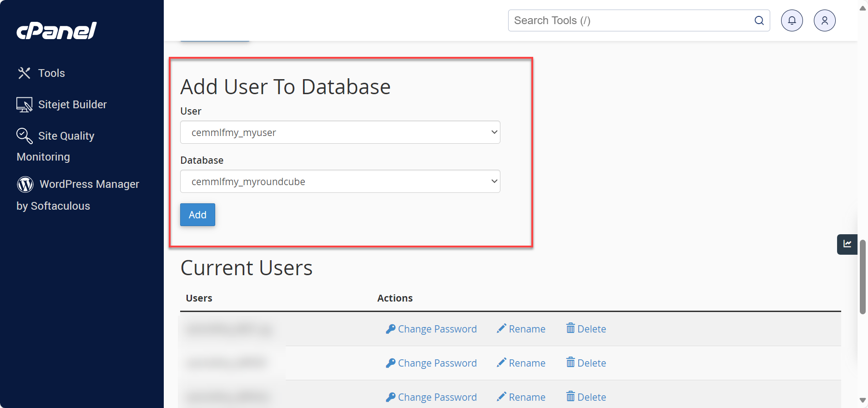Click the Sitejet Builder monitor icon
The image size is (868, 408).
[25, 105]
